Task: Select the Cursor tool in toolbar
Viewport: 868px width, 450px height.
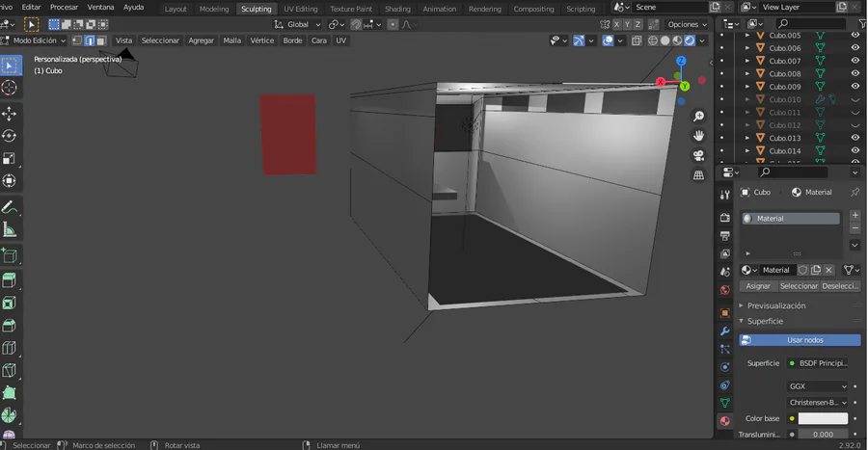Action: pos(10,88)
